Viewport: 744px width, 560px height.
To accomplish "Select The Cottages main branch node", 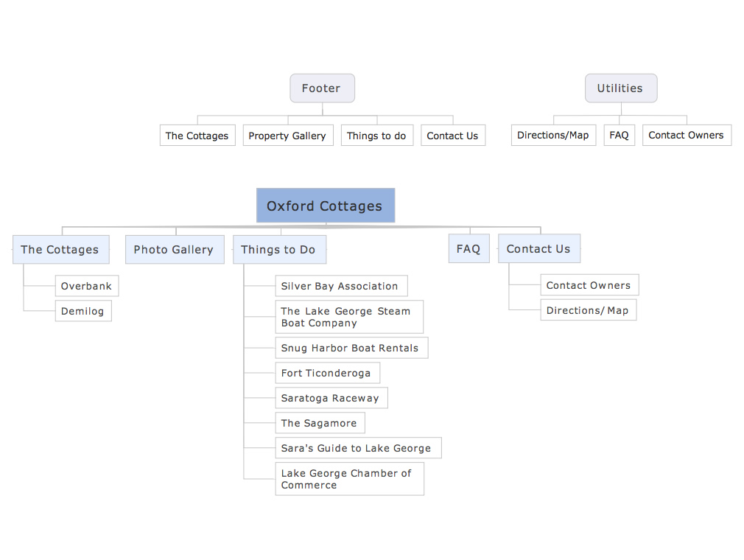I will (60, 250).
